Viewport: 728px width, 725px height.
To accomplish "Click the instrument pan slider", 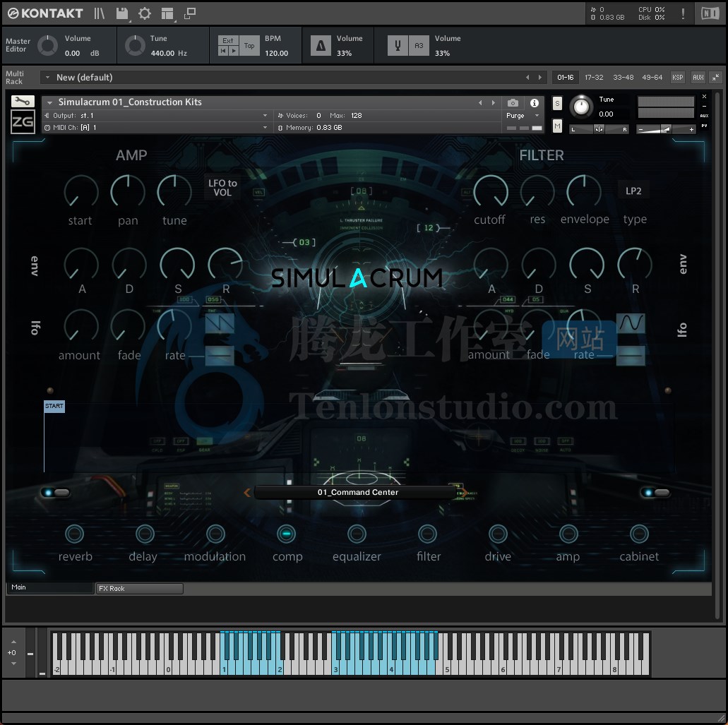I will click(x=599, y=129).
